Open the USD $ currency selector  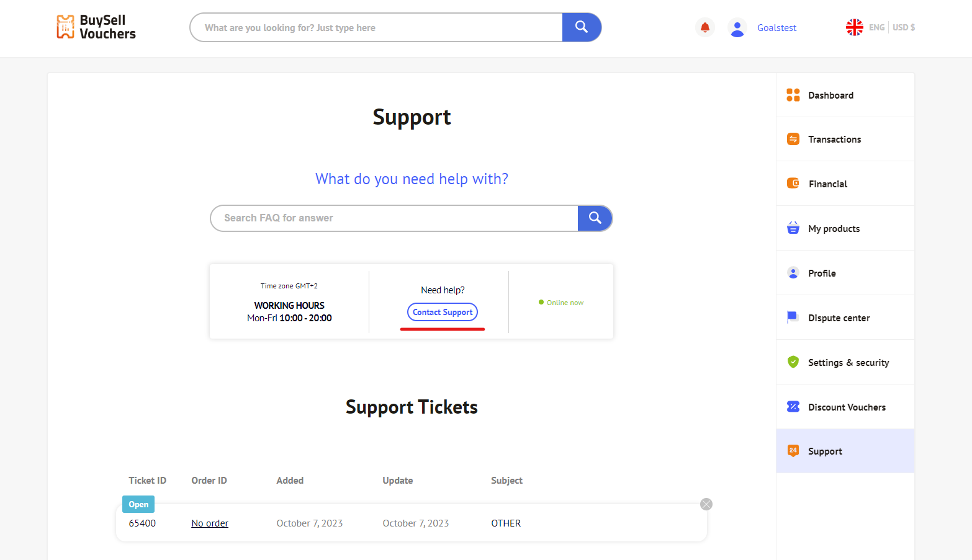(x=904, y=27)
